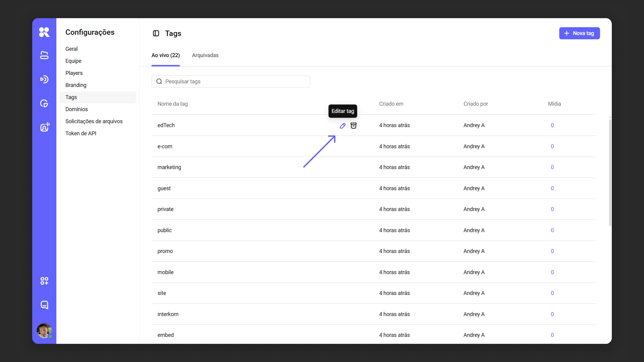Screen dimensions: 644x362
Task: Open the analytics chart icon in the sidebar
Action: tap(44, 103)
